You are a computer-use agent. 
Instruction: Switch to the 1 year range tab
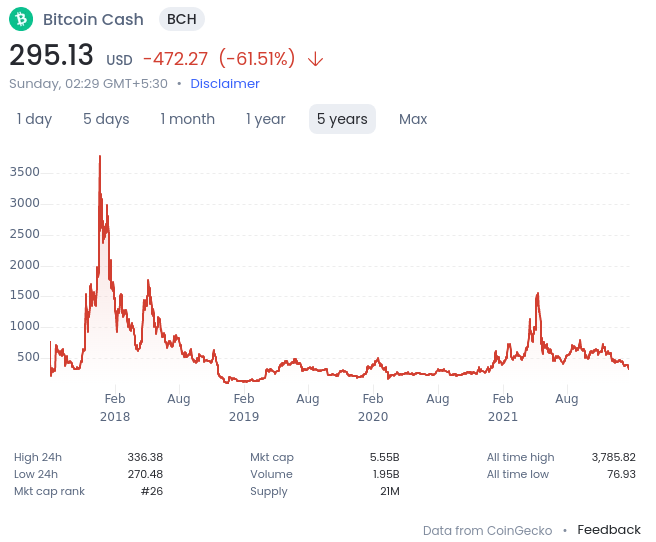point(265,119)
